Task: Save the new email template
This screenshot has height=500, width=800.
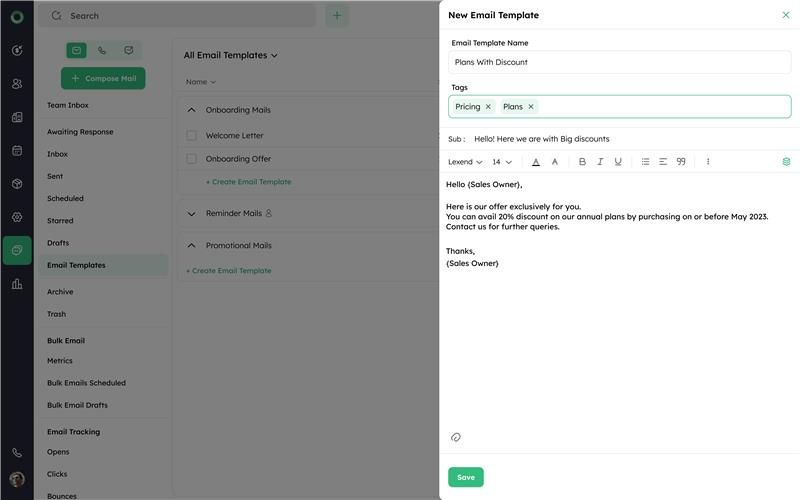Action: coord(466,478)
